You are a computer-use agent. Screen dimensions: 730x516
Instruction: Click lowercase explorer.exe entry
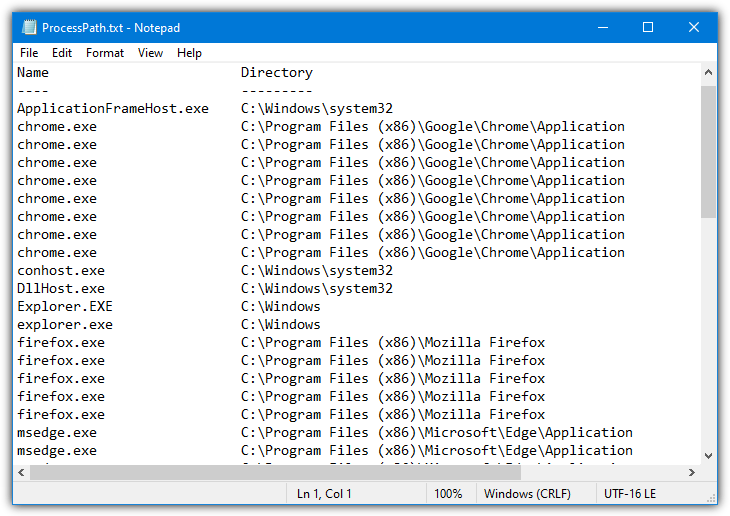click(65, 325)
